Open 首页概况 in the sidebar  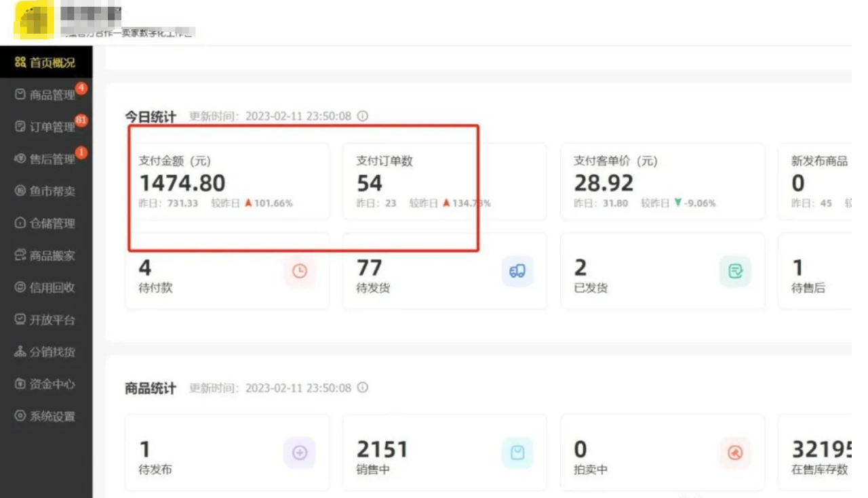pos(46,63)
